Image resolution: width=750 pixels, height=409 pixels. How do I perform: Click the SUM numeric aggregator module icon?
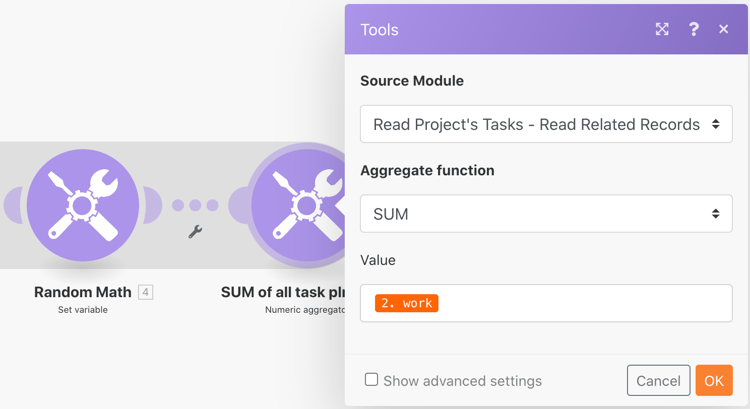pyautogui.click(x=300, y=205)
